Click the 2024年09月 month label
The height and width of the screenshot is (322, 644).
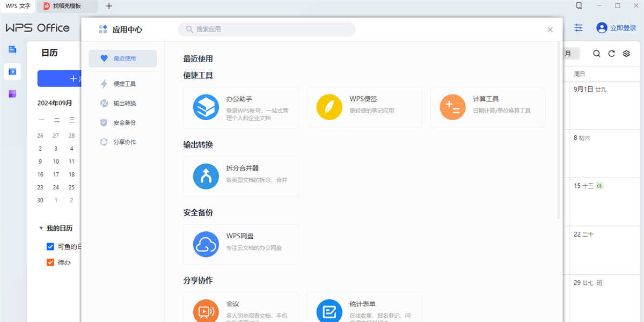55,103
